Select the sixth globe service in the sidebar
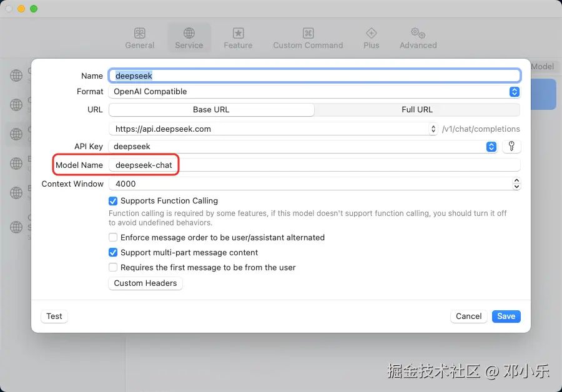This screenshot has height=392, width=562. [x=16, y=227]
